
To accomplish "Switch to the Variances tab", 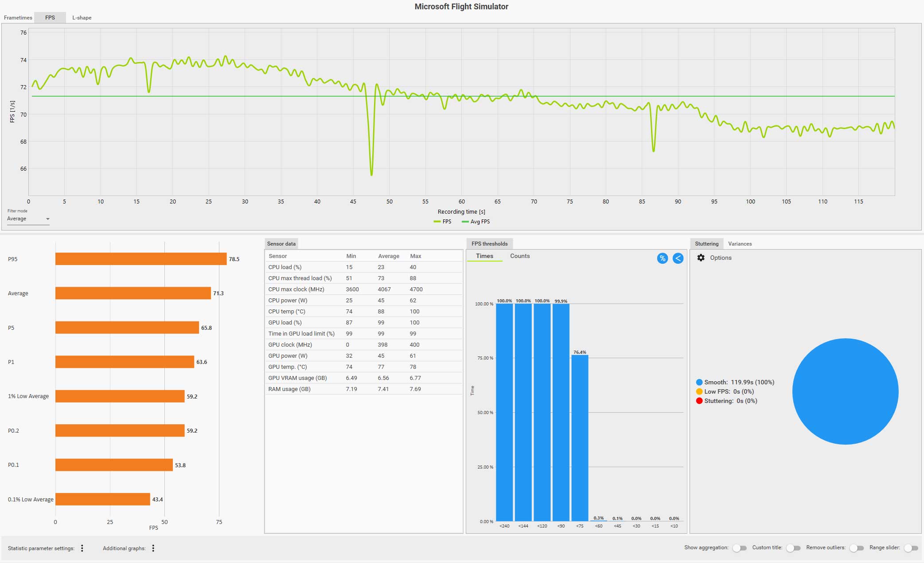I will 740,244.
